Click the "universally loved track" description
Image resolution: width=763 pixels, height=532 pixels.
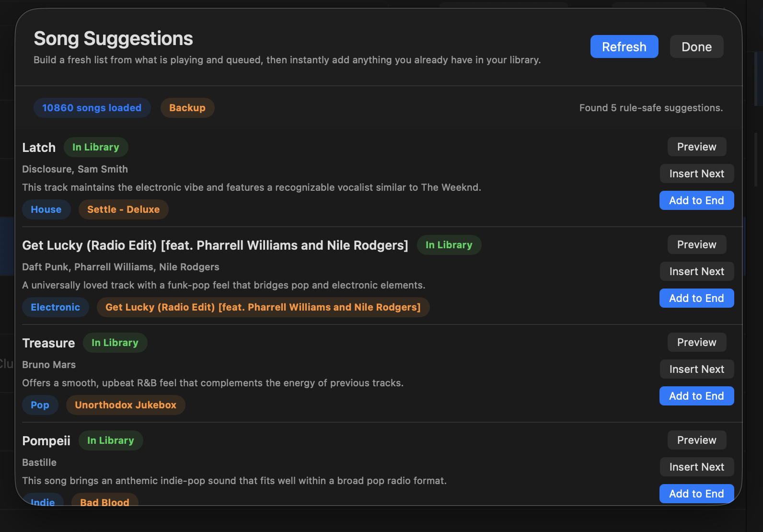click(x=224, y=285)
